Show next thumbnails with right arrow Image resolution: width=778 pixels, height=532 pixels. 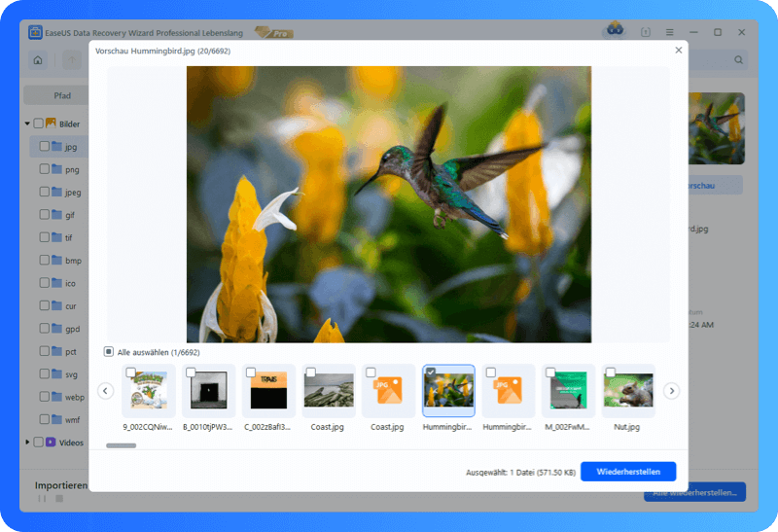[x=671, y=391]
